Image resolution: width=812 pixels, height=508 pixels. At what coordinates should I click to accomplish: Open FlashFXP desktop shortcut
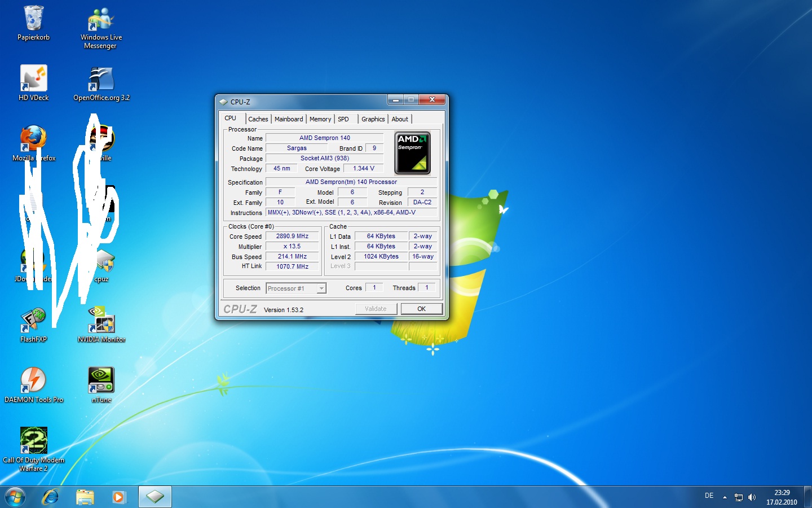pyautogui.click(x=33, y=325)
